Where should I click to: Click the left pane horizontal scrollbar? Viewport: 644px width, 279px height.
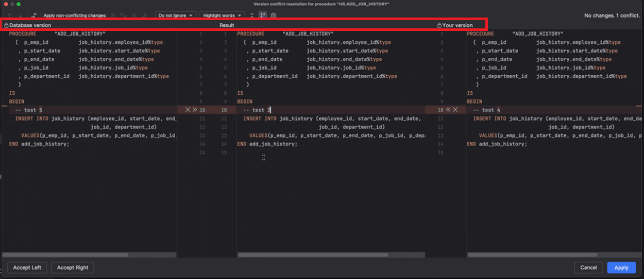65,255
